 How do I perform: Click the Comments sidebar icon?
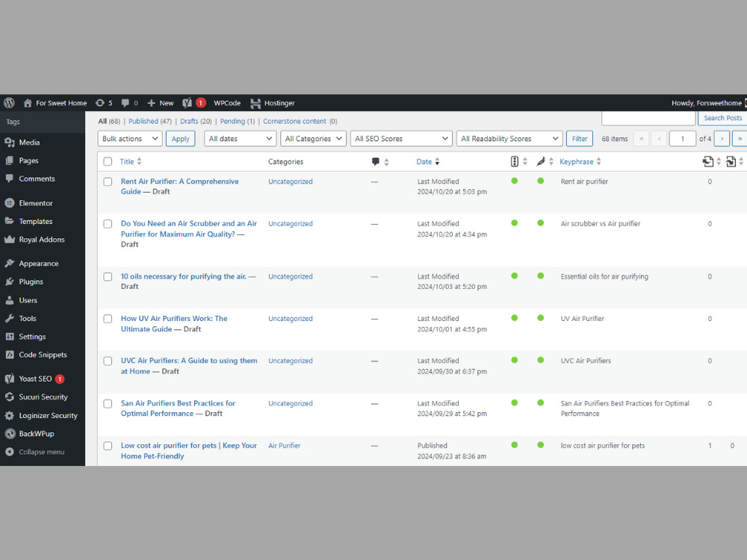tap(10, 178)
